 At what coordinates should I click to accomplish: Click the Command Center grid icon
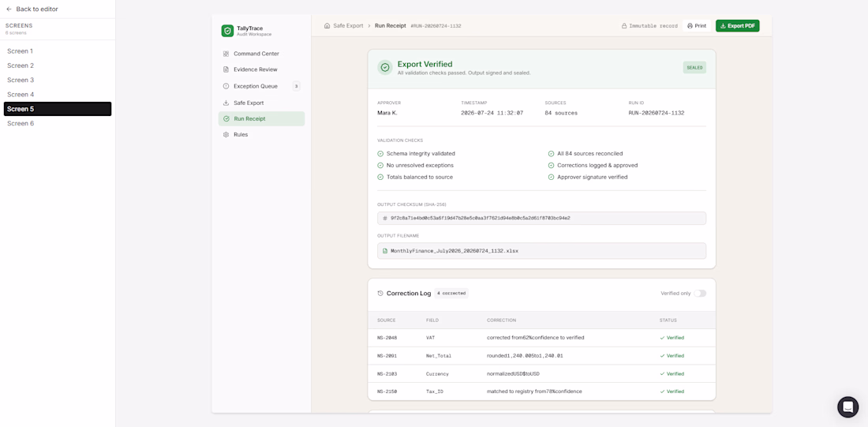(226, 54)
